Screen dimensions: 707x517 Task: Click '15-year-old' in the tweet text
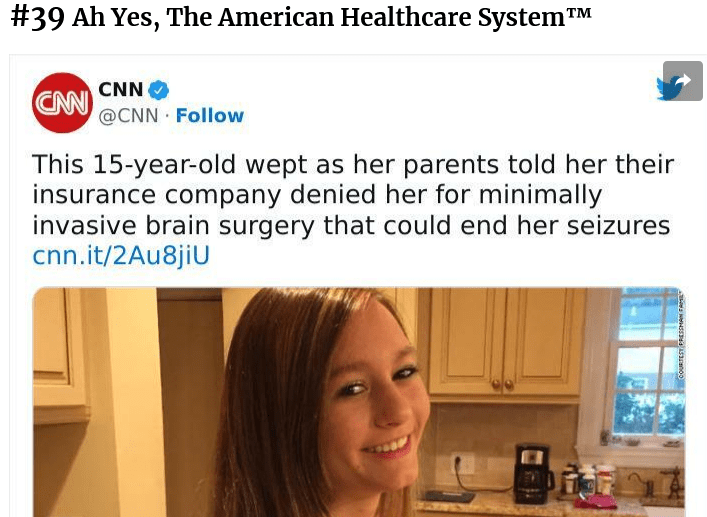click(x=164, y=165)
